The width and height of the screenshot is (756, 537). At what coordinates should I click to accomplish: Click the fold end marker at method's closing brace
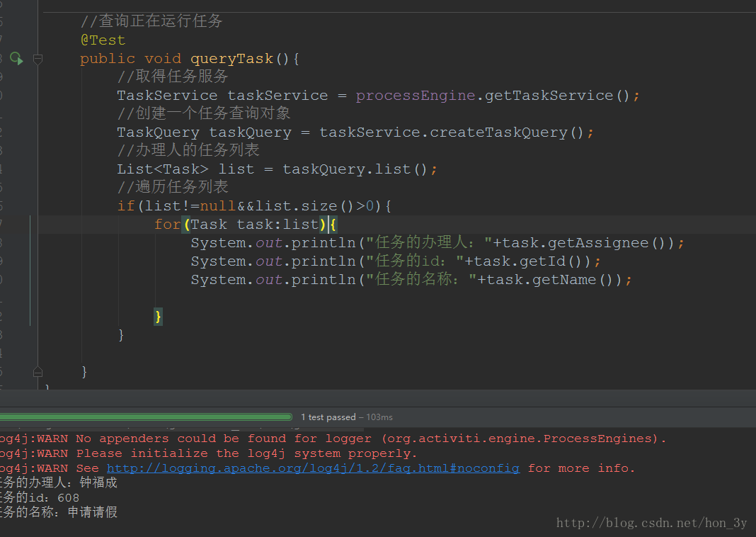(38, 372)
